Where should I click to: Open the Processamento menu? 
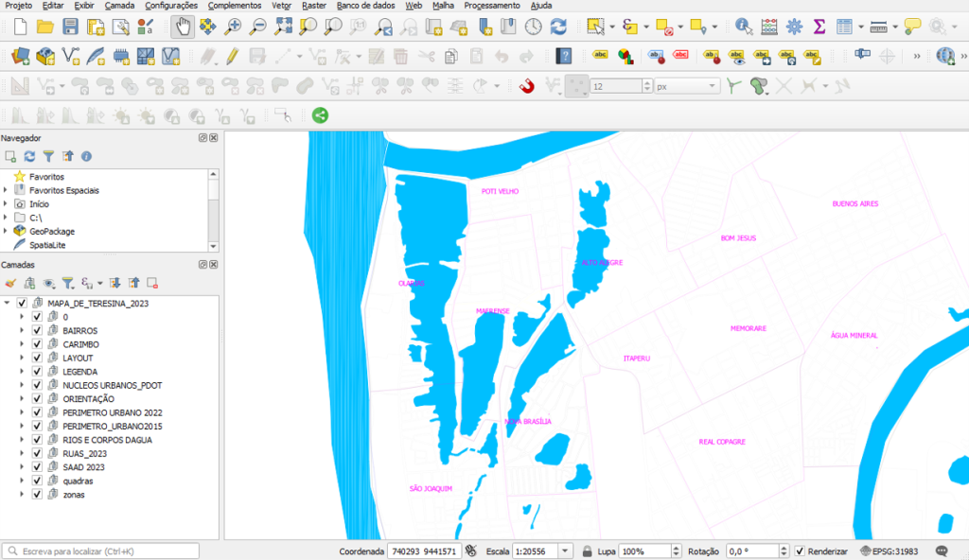pos(491,6)
